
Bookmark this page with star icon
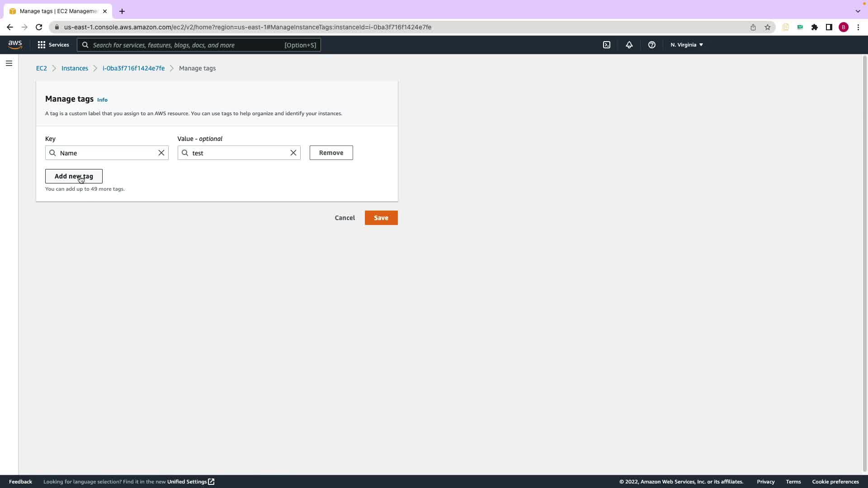(767, 27)
